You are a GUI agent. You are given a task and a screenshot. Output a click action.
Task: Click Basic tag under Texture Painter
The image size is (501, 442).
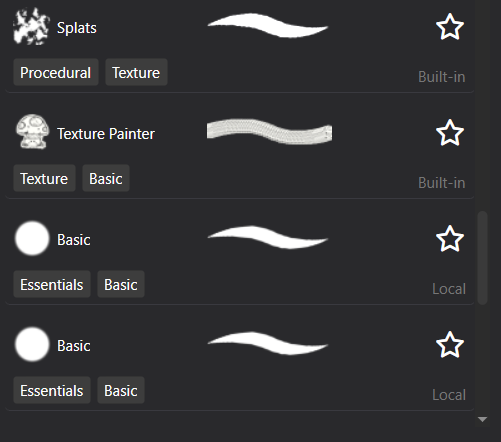point(106,178)
